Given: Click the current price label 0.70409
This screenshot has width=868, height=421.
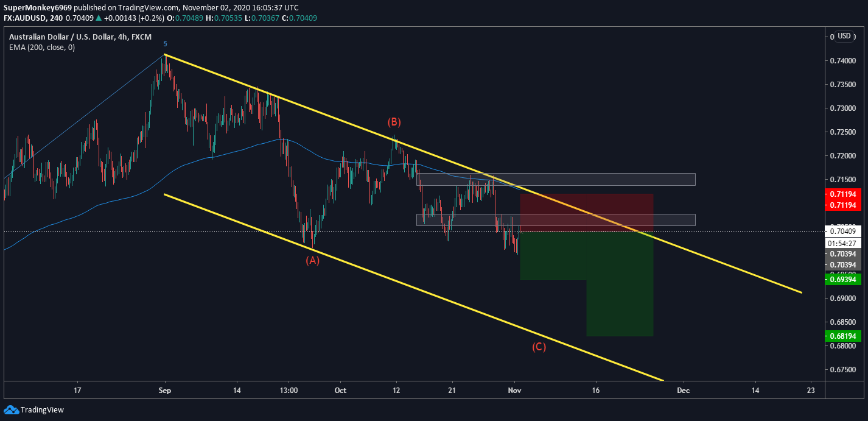Looking at the screenshot, I should coord(844,231).
